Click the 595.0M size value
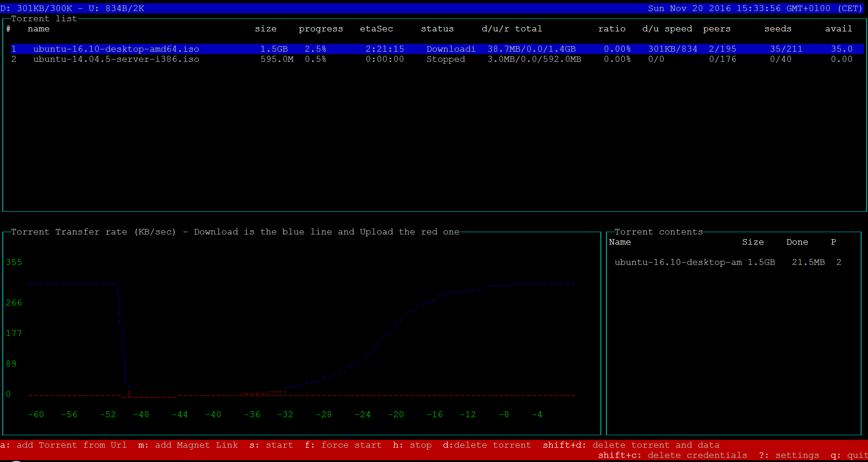 [277, 59]
